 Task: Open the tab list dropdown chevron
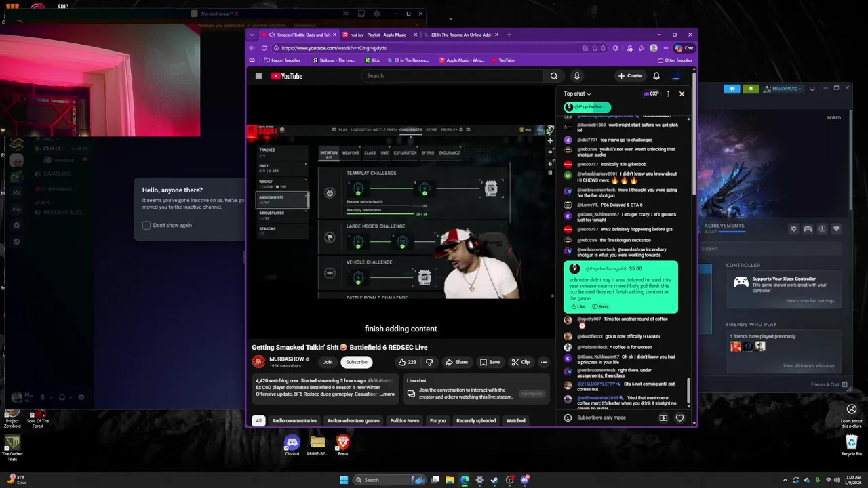(252, 35)
